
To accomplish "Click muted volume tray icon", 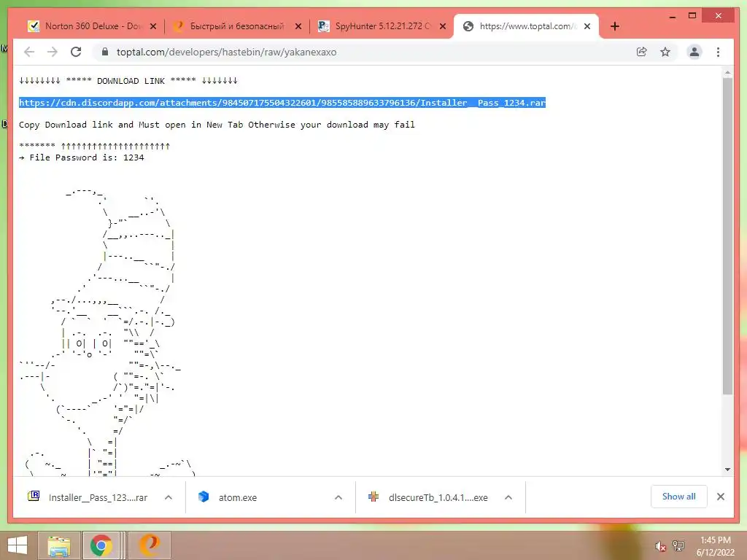I will 659,546.
